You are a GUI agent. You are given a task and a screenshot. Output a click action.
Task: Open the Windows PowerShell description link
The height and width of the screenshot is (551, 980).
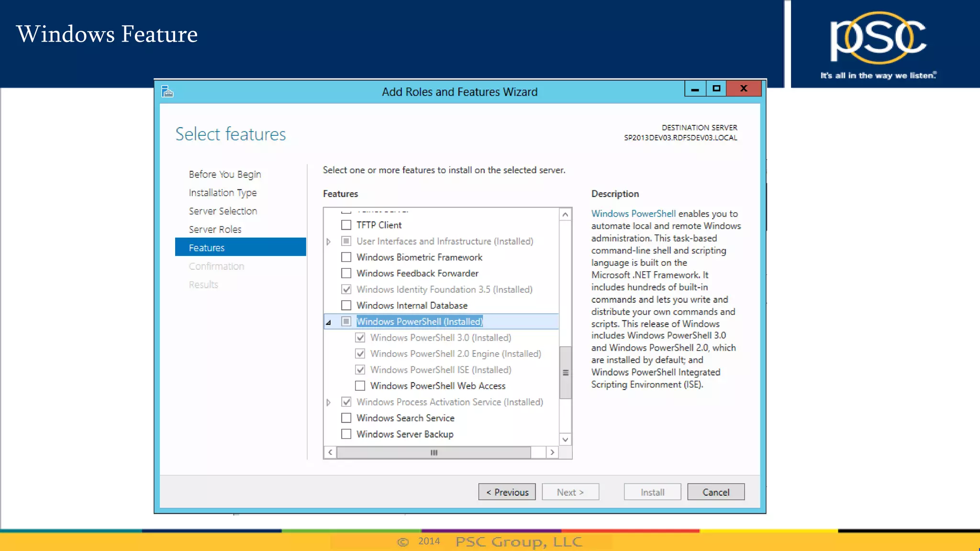pos(633,213)
